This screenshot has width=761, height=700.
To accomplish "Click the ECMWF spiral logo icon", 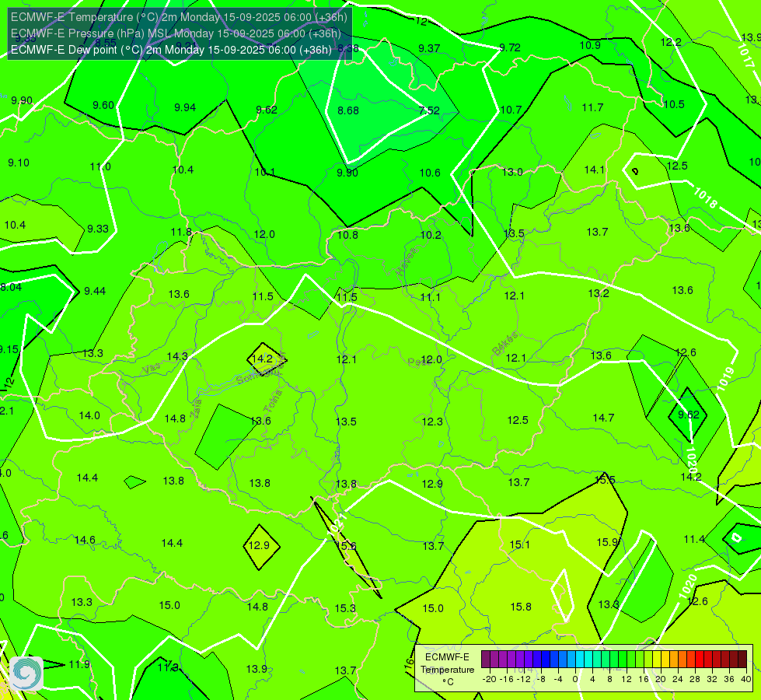I will point(26,673).
